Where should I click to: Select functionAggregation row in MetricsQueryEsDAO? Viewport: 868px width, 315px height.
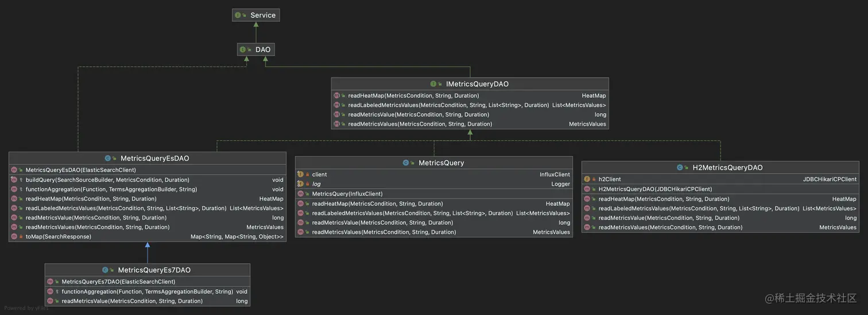[148, 189]
